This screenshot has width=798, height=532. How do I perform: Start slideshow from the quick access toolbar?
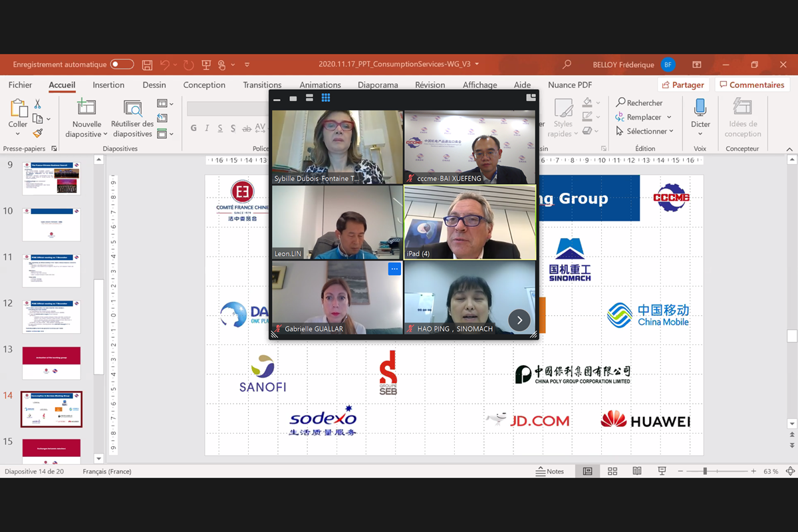point(206,65)
